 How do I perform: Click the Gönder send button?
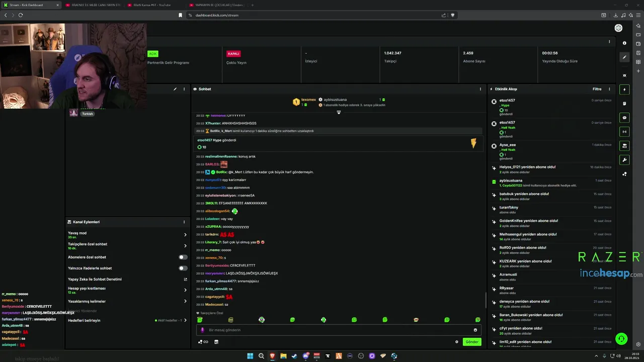pyautogui.click(x=472, y=342)
